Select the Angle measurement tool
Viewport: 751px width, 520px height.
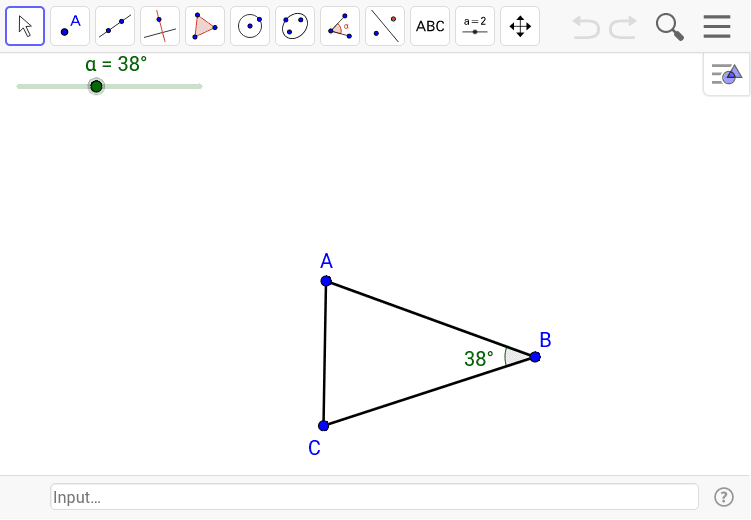coord(340,26)
